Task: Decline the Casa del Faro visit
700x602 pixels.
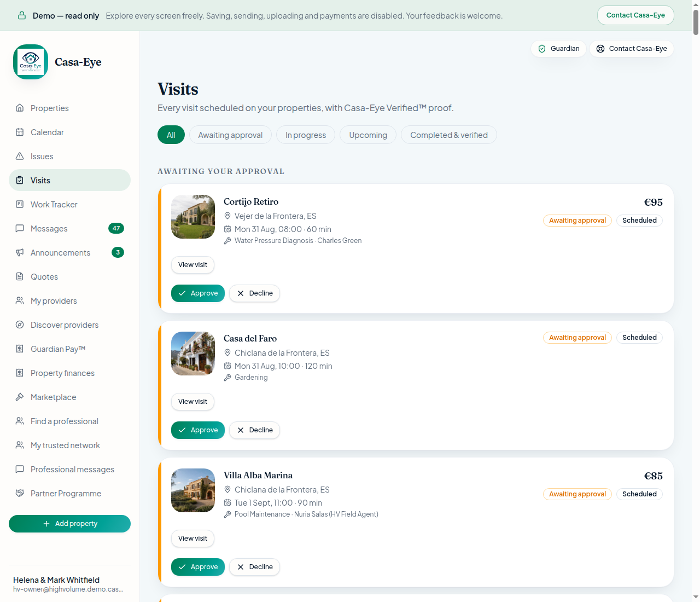Action: pos(254,430)
